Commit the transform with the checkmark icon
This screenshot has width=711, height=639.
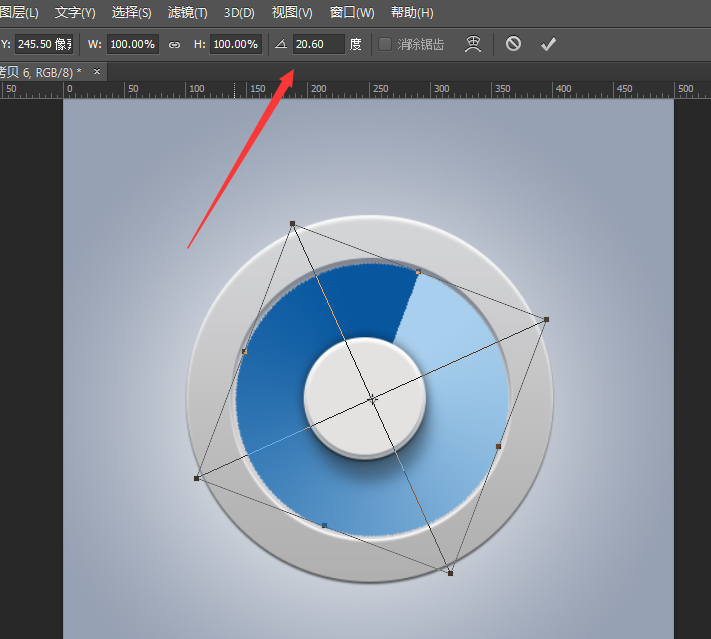tap(547, 44)
